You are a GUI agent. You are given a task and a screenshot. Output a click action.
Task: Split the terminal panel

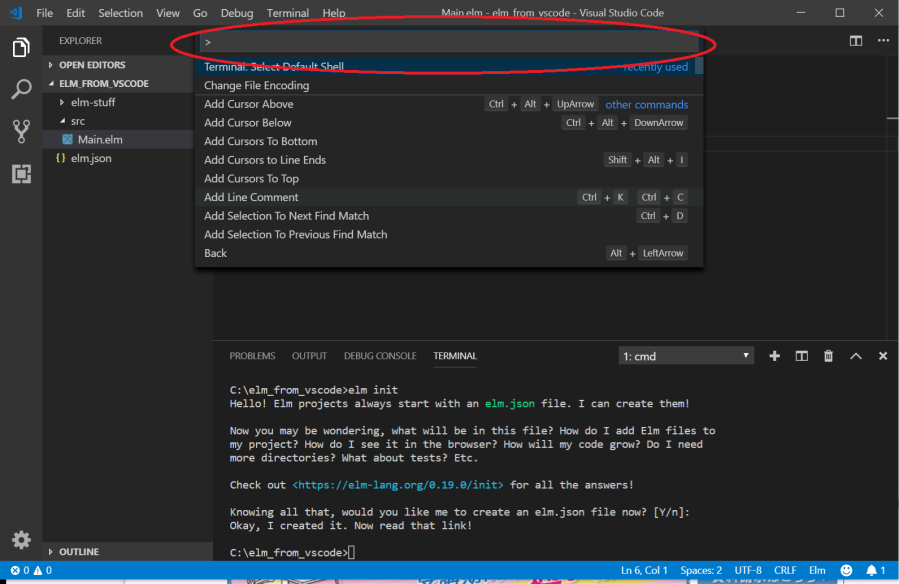(x=801, y=356)
